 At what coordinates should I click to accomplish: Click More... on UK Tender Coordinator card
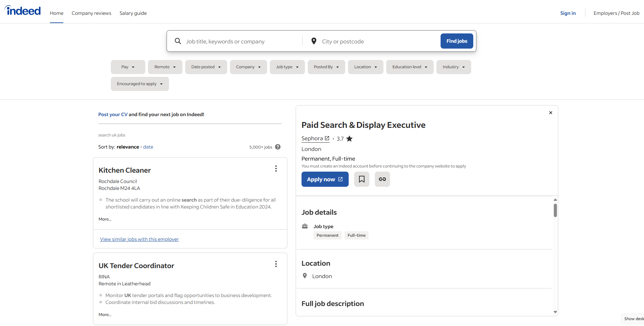click(105, 315)
